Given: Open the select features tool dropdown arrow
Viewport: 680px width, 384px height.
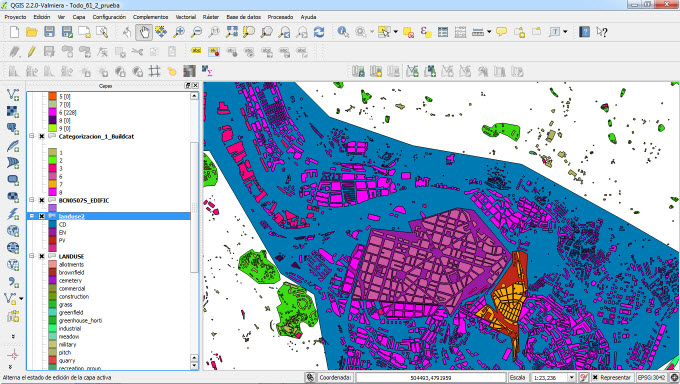Looking at the screenshot, I should (395, 32).
